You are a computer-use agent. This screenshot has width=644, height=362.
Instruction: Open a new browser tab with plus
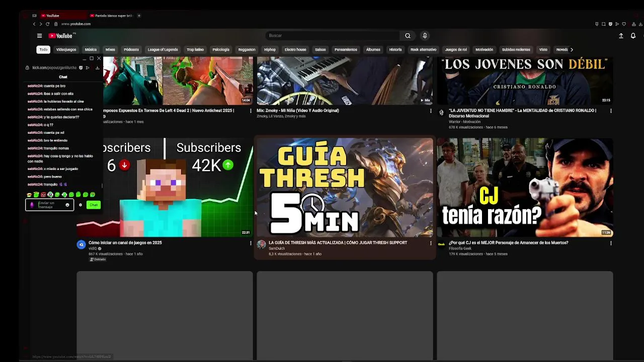(x=139, y=16)
